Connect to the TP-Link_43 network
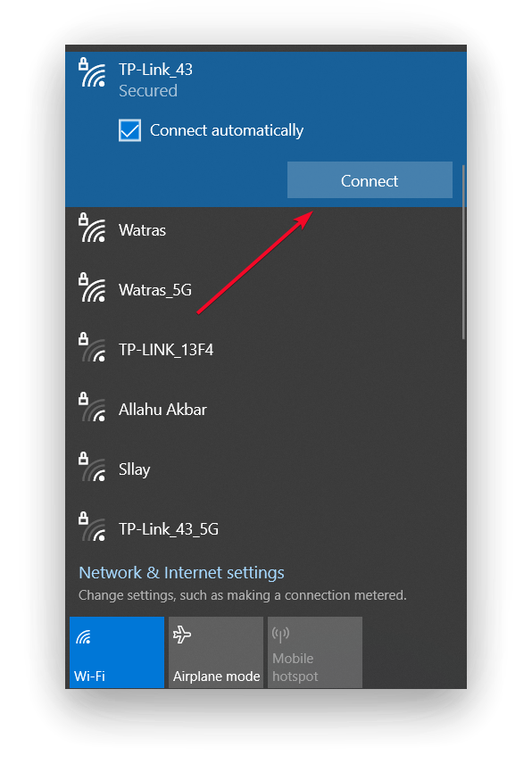532x772 pixels. 370,180
